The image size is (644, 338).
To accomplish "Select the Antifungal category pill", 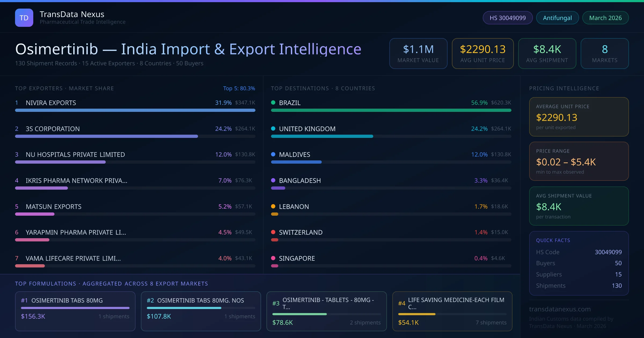I will 557,18.
